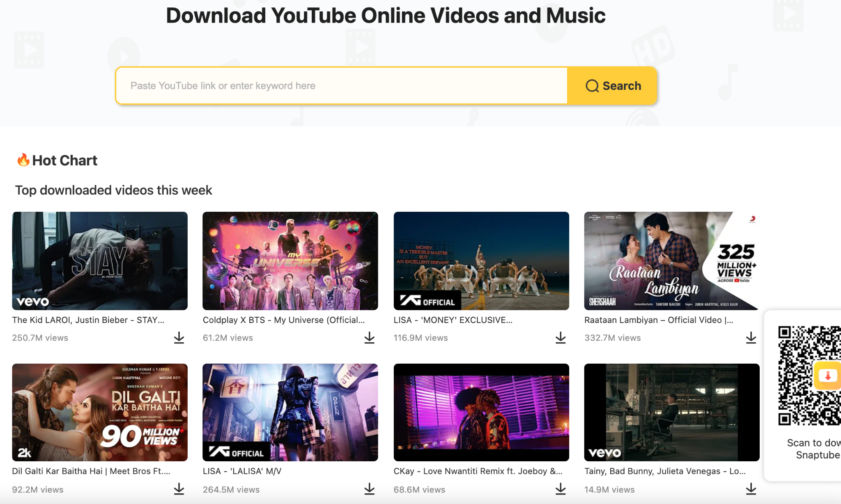The height and width of the screenshot is (504, 841).
Task: Open the Dil Galti Kar Baitha Hai thumbnail
Action: tap(100, 412)
